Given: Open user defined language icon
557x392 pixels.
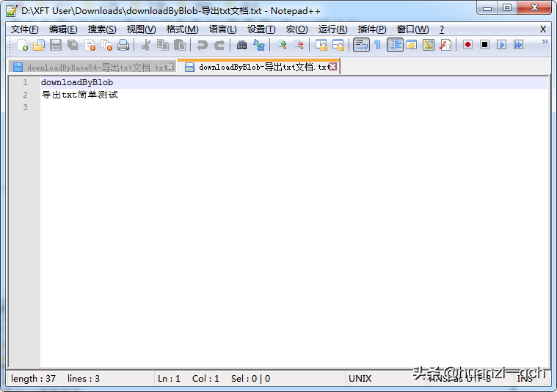Looking at the screenshot, I should click(412, 45).
